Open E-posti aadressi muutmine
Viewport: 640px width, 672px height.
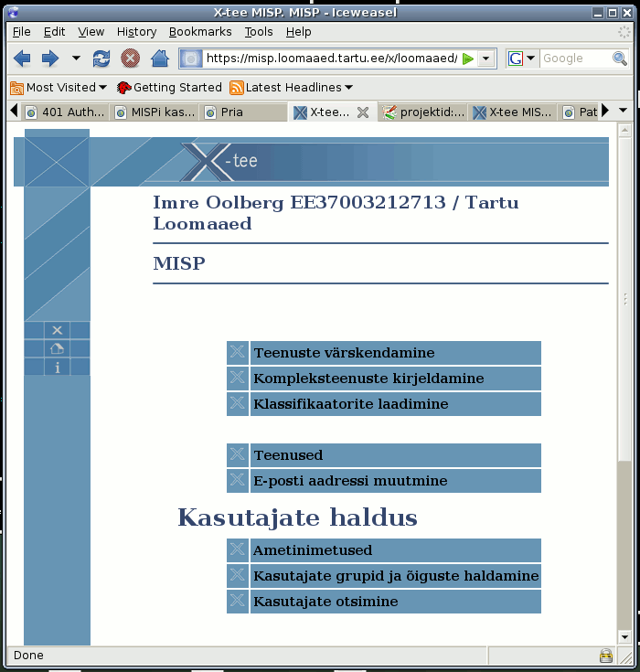click(395, 481)
